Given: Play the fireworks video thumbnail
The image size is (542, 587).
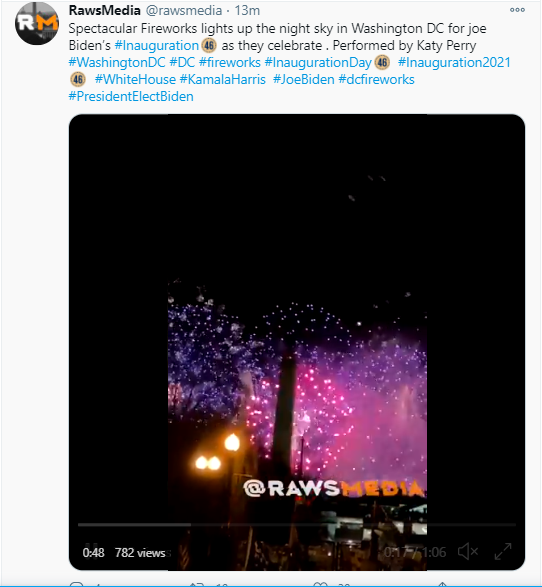Looking at the screenshot, I should (296, 342).
